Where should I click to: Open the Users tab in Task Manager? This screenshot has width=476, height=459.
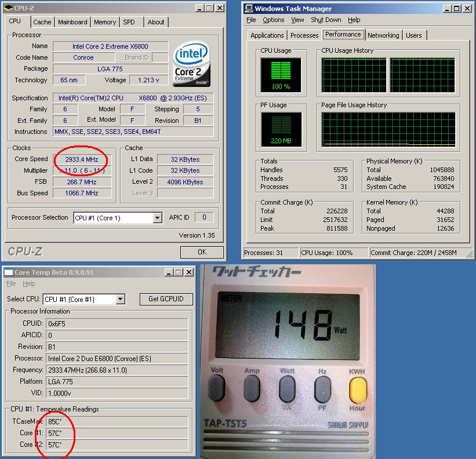click(414, 35)
